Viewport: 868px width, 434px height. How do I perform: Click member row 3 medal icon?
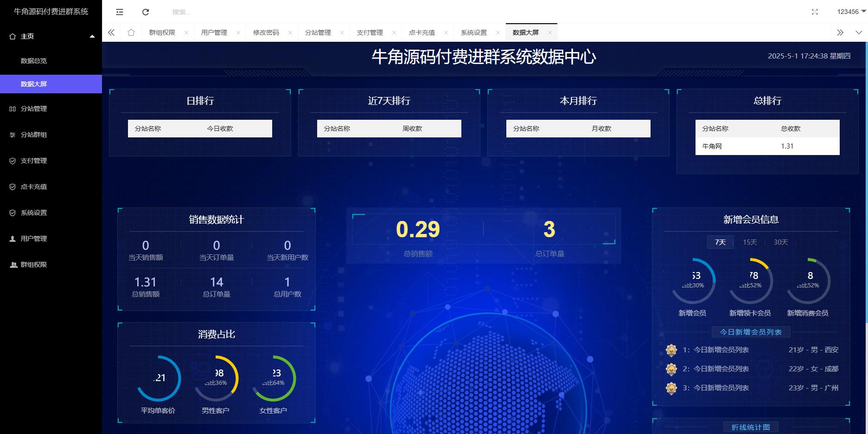tap(671, 388)
